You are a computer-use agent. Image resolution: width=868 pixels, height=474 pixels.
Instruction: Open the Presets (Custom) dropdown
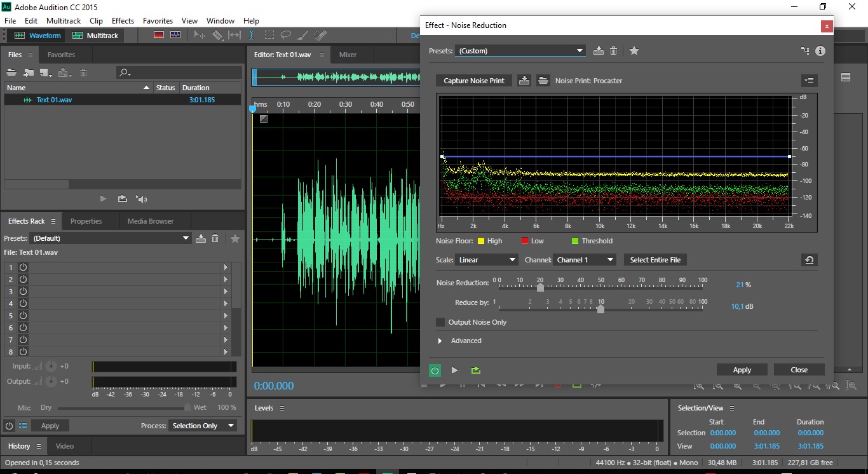click(x=520, y=51)
